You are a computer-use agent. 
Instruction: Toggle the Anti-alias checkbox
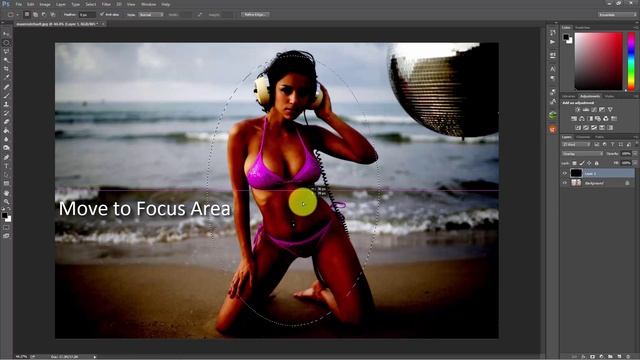102,14
